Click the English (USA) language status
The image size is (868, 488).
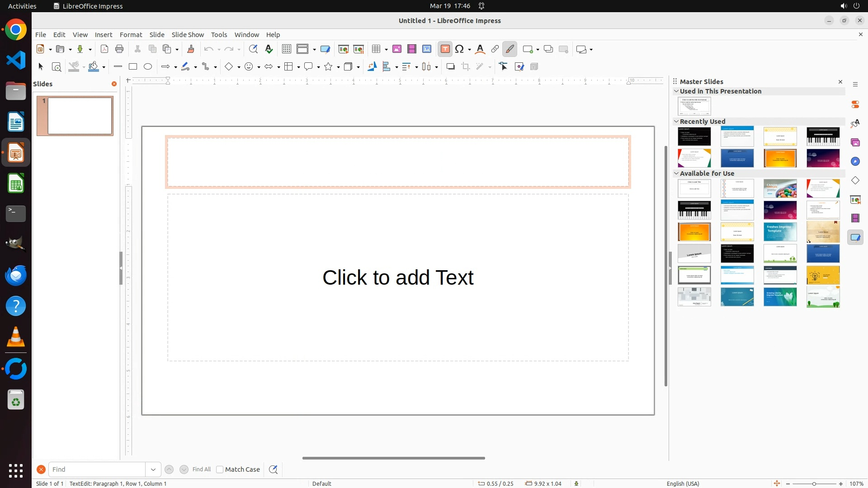click(683, 483)
